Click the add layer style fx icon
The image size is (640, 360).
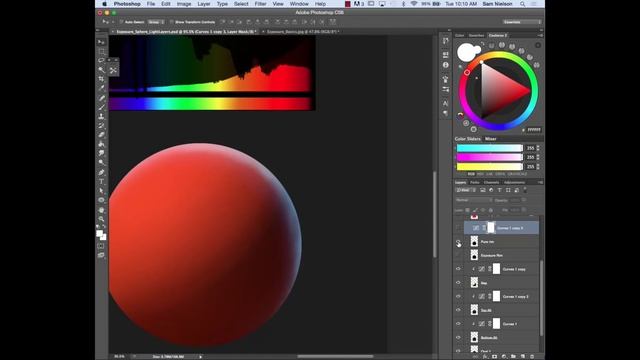[x=485, y=356]
